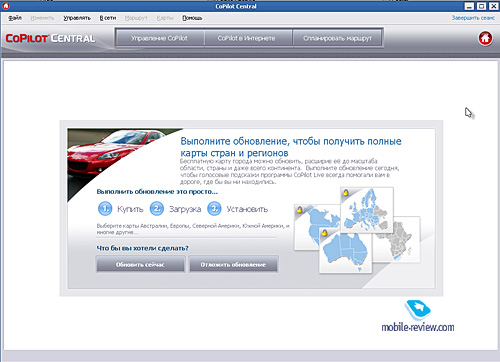
Task: Click the step 3 Установить circle icon
Action: [x=214, y=209]
